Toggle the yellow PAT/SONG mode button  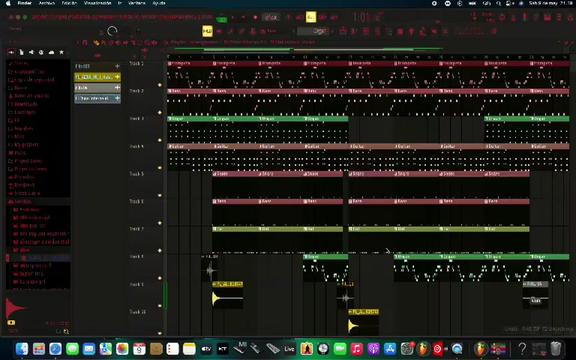pyautogui.click(x=311, y=17)
